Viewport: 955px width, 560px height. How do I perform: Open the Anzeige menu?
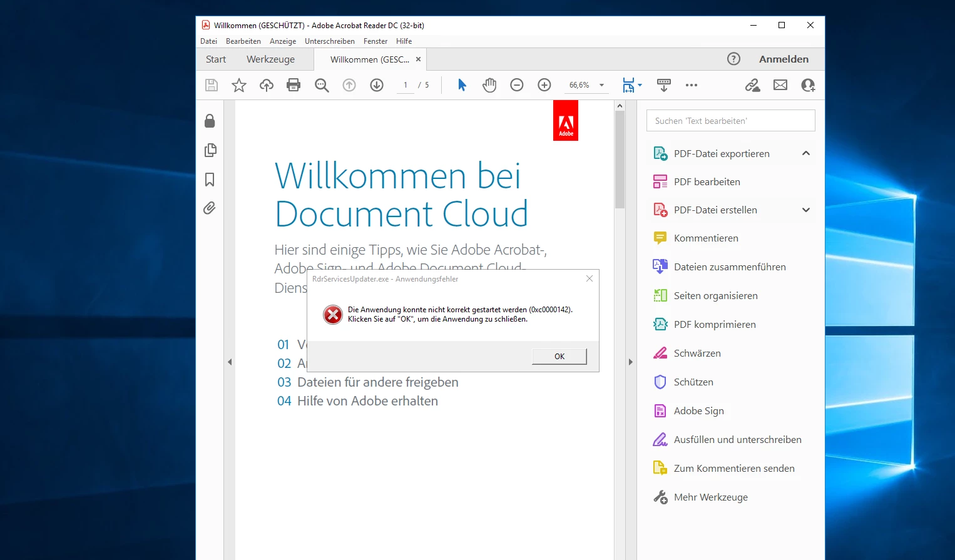(283, 41)
